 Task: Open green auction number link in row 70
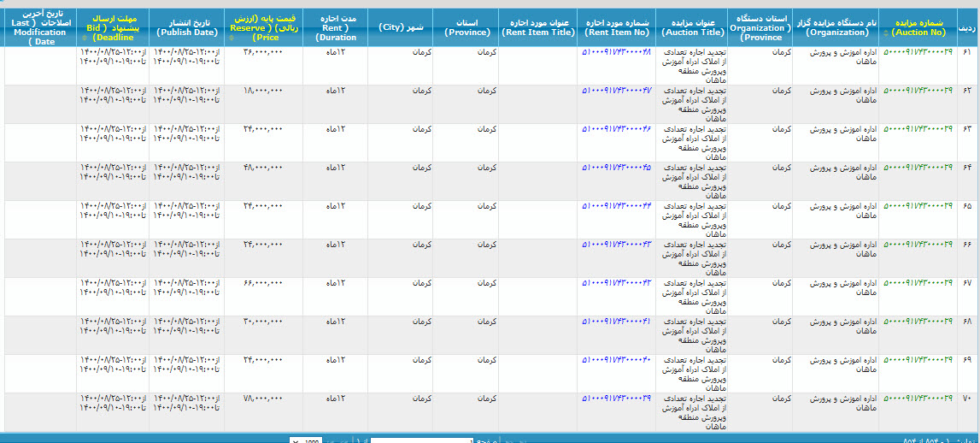point(917,399)
